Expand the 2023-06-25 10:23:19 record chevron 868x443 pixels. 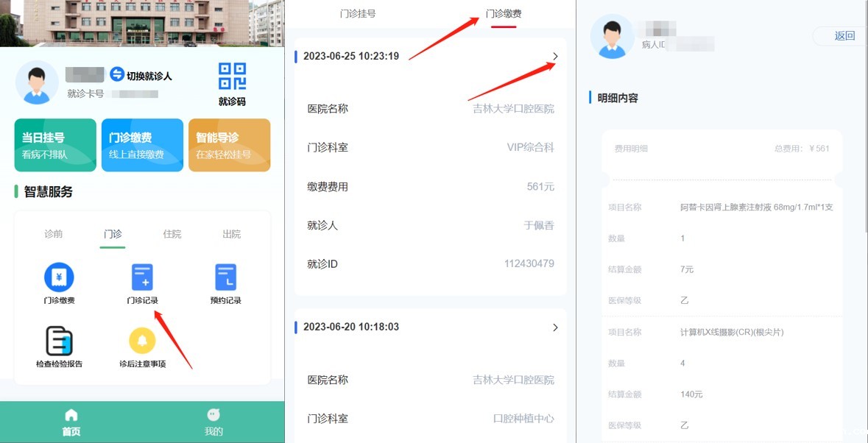(x=555, y=57)
